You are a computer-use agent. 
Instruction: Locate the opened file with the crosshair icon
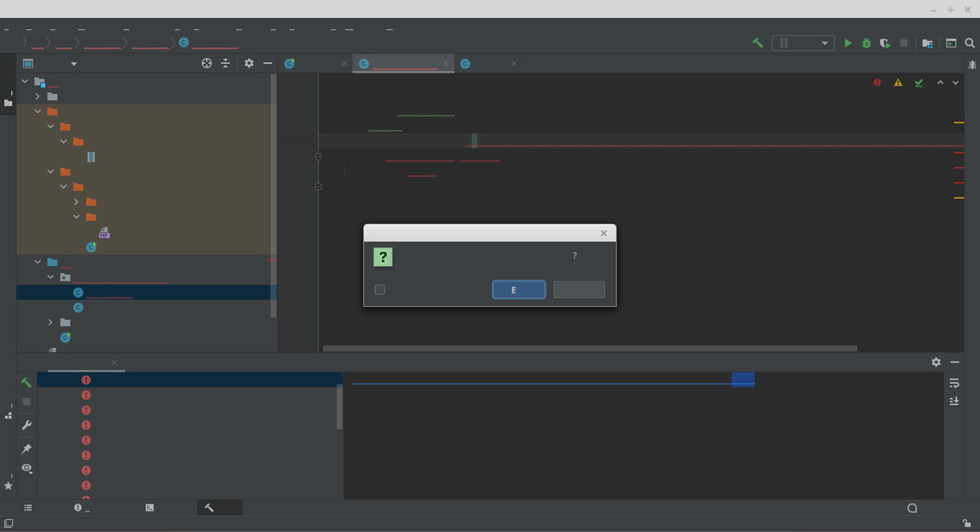pyautogui.click(x=207, y=63)
